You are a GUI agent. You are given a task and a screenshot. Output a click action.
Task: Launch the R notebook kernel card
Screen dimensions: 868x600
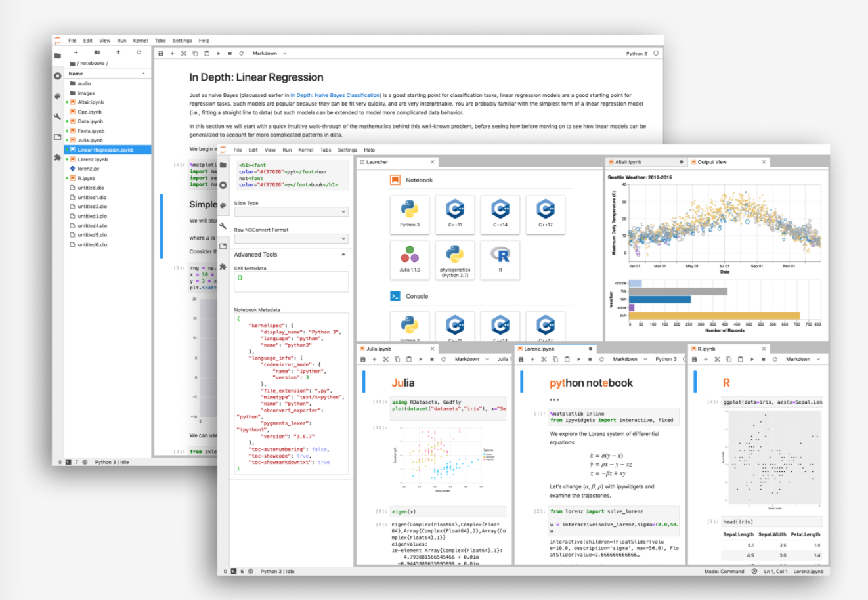coord(500,259)
